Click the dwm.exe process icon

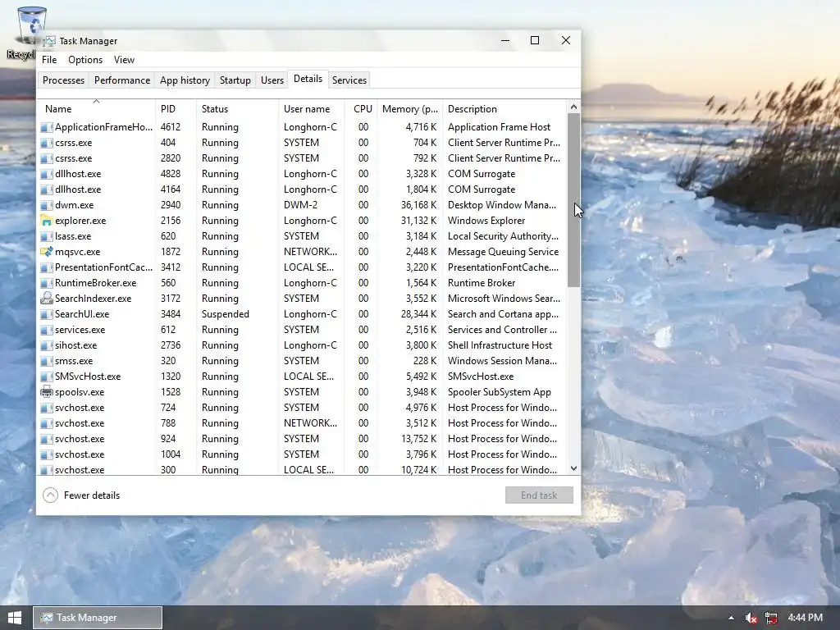pos(47,205)
